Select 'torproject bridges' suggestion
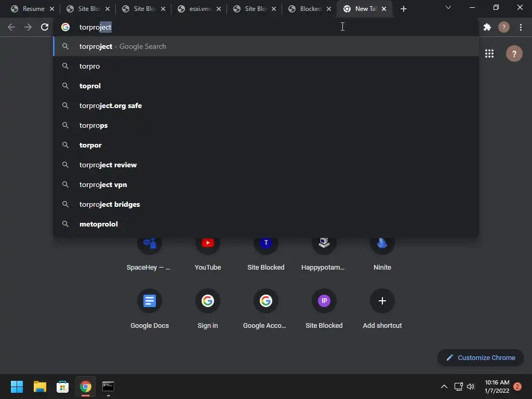532x399 pixels. [x=266, y=204]
